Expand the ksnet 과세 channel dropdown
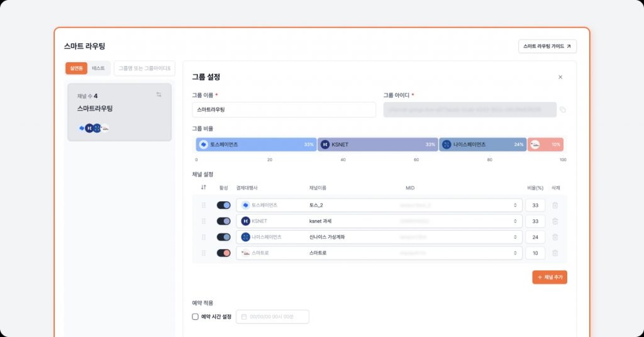Screen dimensions: 644x337 tap(515, 221)
